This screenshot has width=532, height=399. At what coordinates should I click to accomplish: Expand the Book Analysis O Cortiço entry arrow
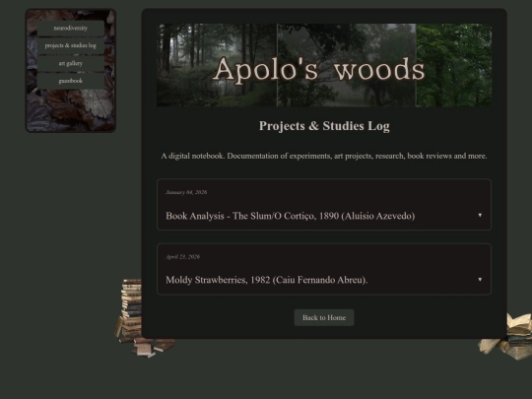[480, 215]
